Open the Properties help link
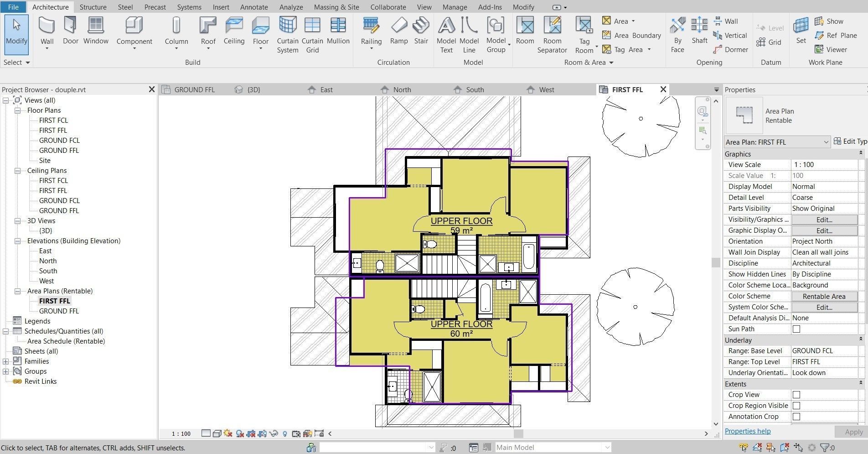 pyautogui.click(x=748, y=431)
